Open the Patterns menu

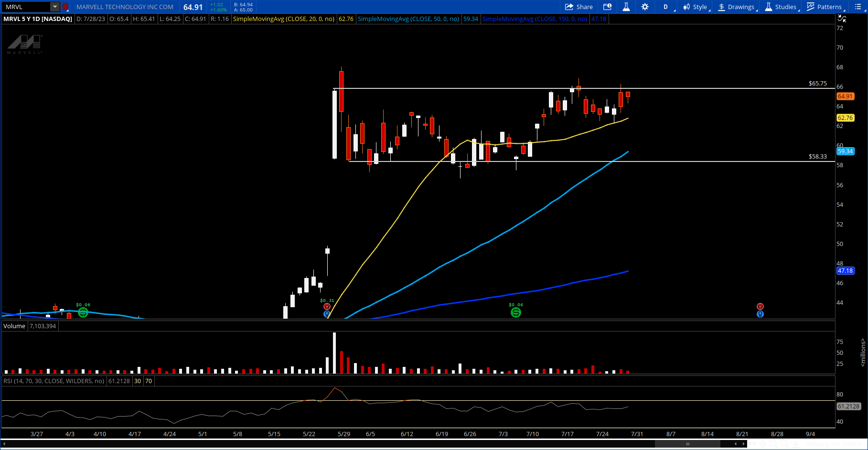click(x=825, y=7)
